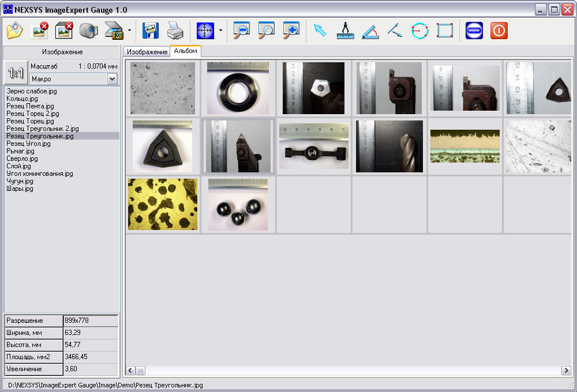Screen dimensions: 577x392
Task: Click the 1:1 actual size button
Action: (x=16, y=73)
